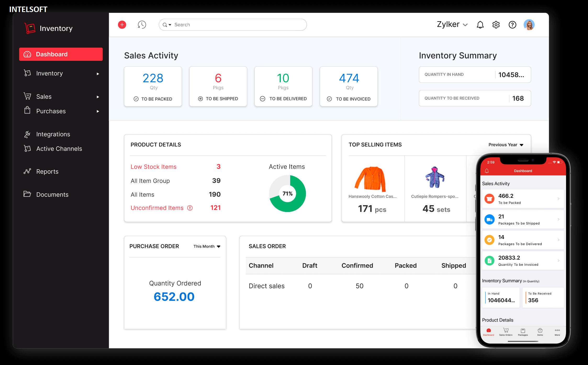Tap the Quantity To be Invoiced document icon

[489, 260]
